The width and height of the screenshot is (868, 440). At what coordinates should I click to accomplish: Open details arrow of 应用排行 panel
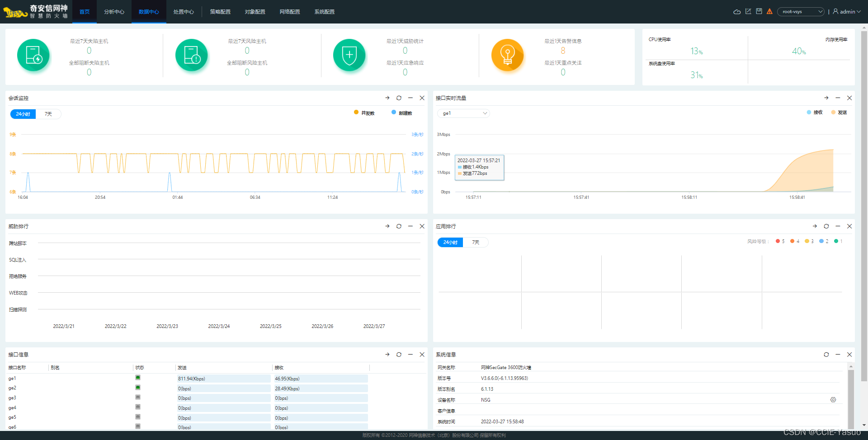pos(815,226)
